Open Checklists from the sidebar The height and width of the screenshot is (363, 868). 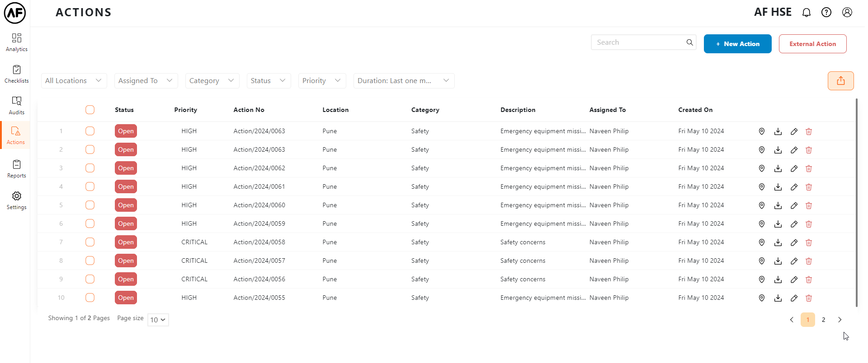pos(16,74)
